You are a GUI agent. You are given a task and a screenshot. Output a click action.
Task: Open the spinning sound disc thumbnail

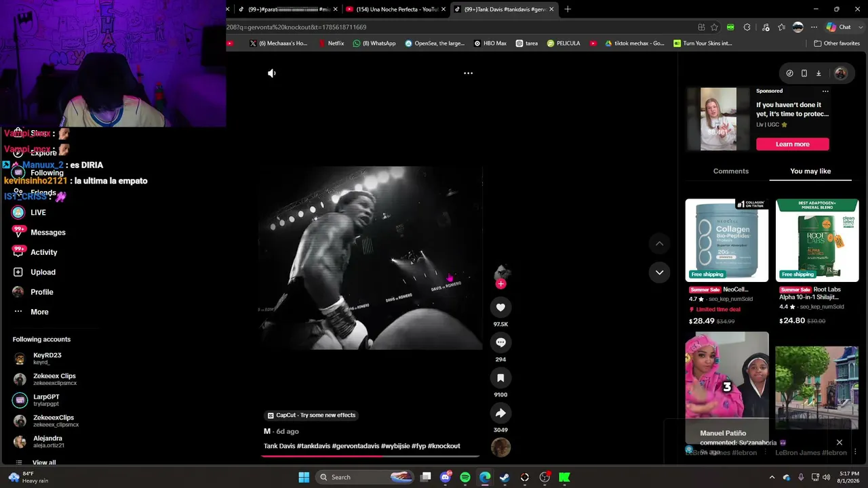click(x=500, y=447)
